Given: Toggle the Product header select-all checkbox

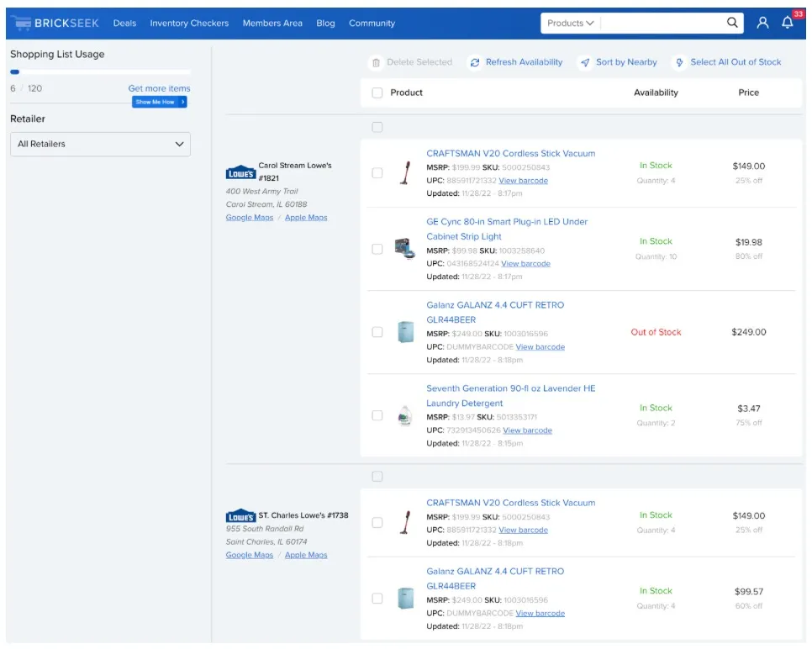Looking at the screenshot, I should pos(377,92).
